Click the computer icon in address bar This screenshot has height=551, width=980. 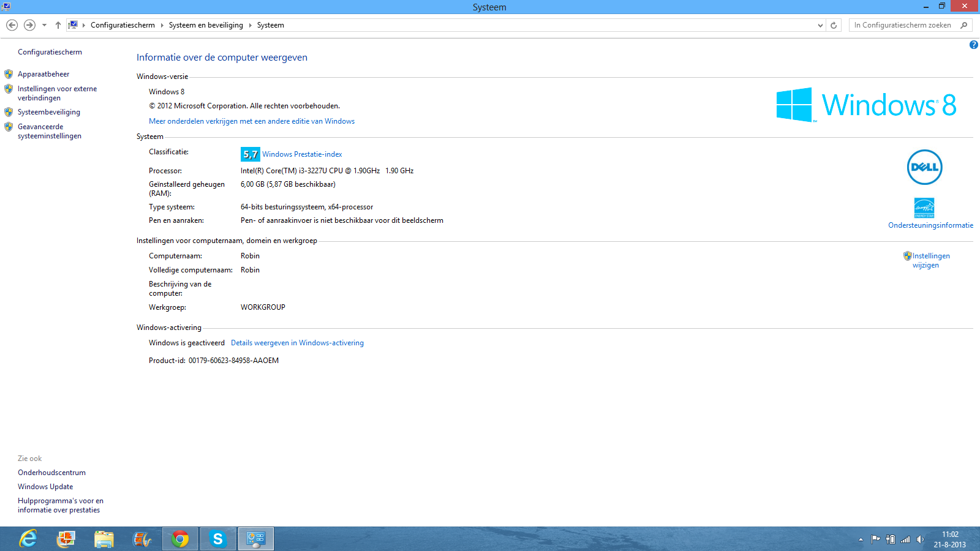(x=73, y=25)
